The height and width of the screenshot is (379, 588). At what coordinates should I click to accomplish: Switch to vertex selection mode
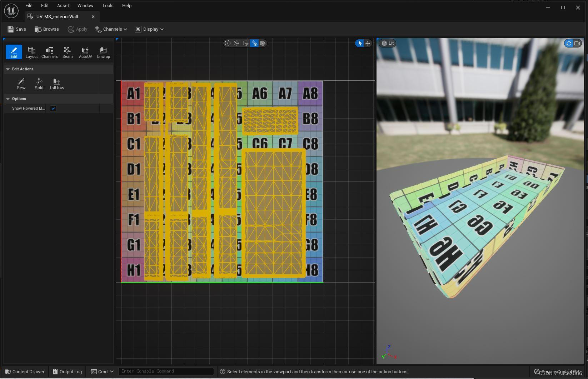[228, 43]
